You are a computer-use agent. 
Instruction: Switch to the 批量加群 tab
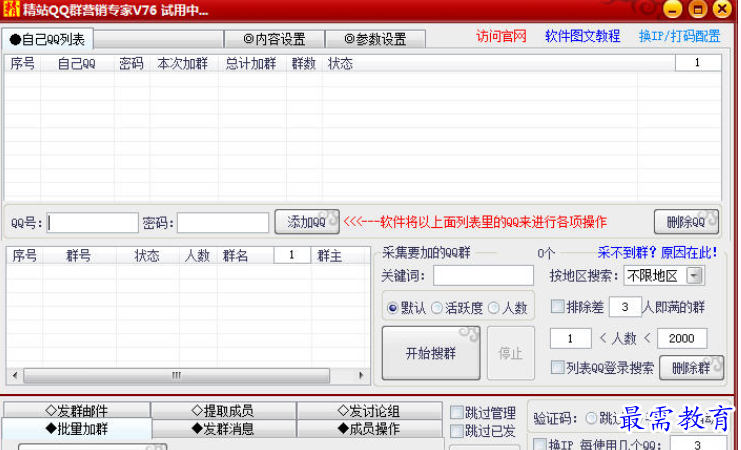tap(77, 429)
